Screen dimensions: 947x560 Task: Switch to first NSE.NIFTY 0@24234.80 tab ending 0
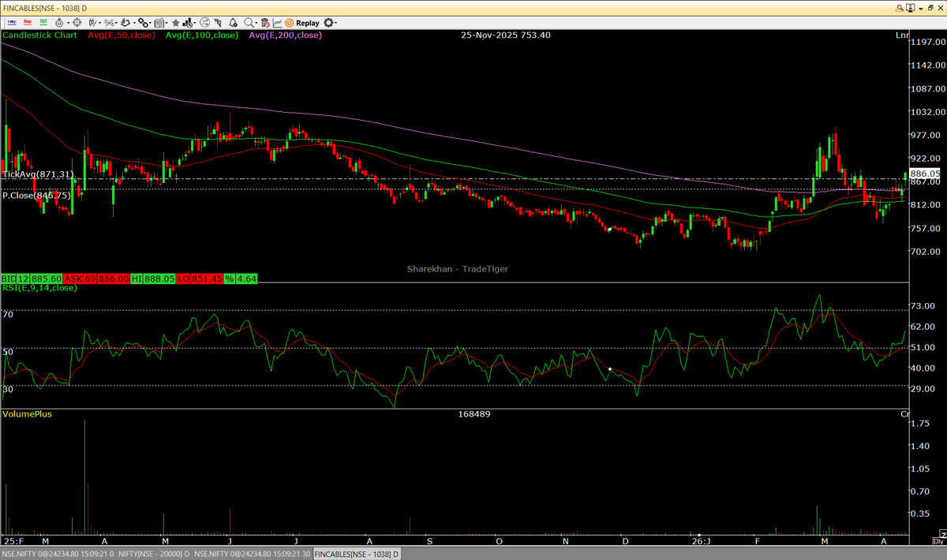[x=58, y=554]
